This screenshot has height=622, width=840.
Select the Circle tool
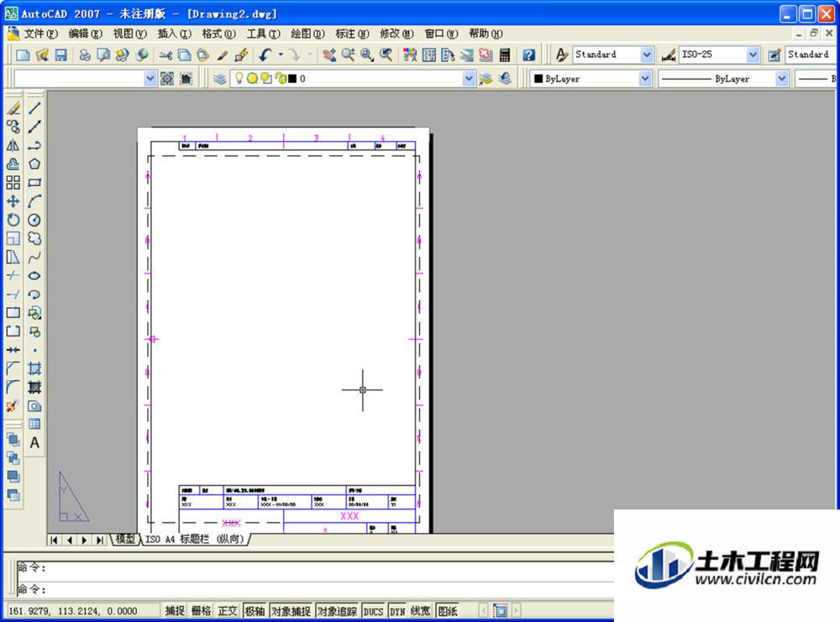pyautogui.click(x=34, y=220)
